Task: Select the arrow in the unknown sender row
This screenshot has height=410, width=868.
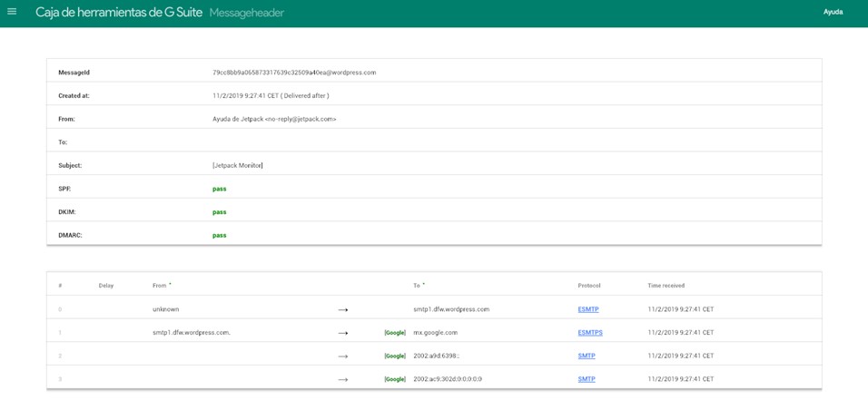Action: click(x=342, y=310)
